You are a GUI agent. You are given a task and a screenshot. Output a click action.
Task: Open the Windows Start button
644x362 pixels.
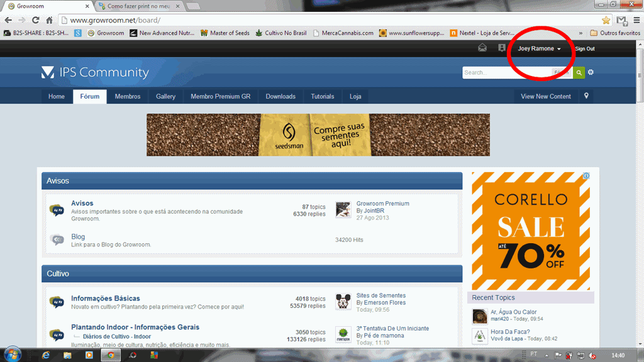(x=13, y=354)
